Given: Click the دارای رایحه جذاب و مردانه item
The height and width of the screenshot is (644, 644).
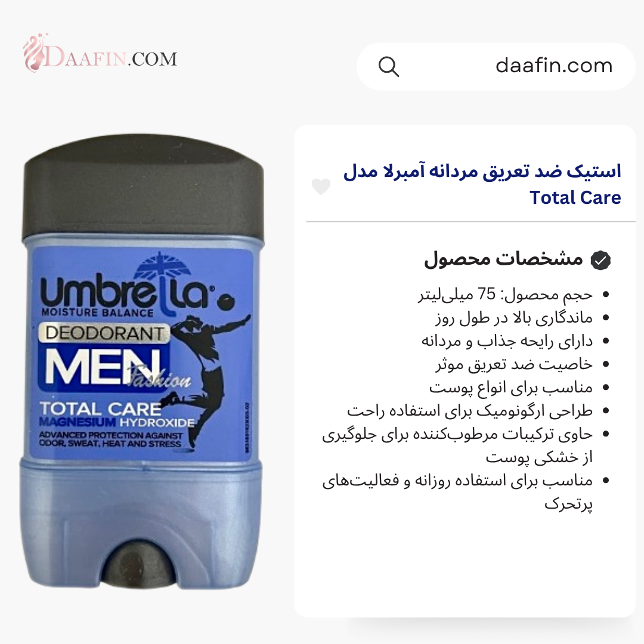Looking at the screenshot, I should click(x=507, y=341).
